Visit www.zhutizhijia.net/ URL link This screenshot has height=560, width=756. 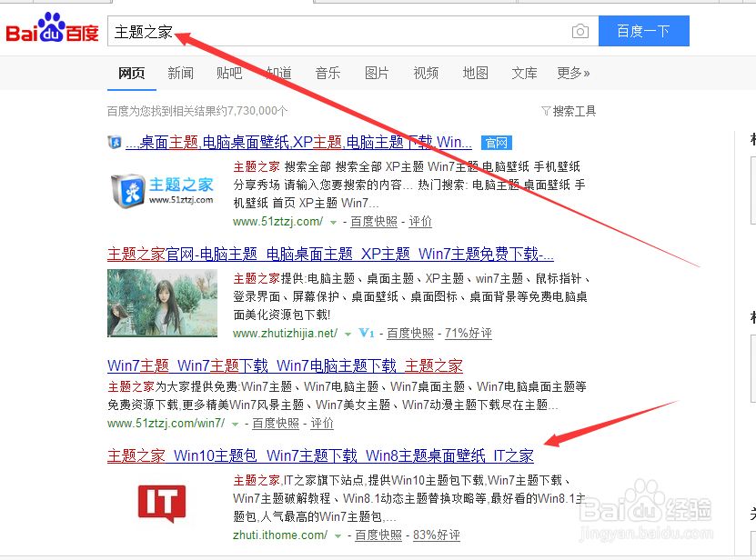pyautogui.click(x=285, y=334)
